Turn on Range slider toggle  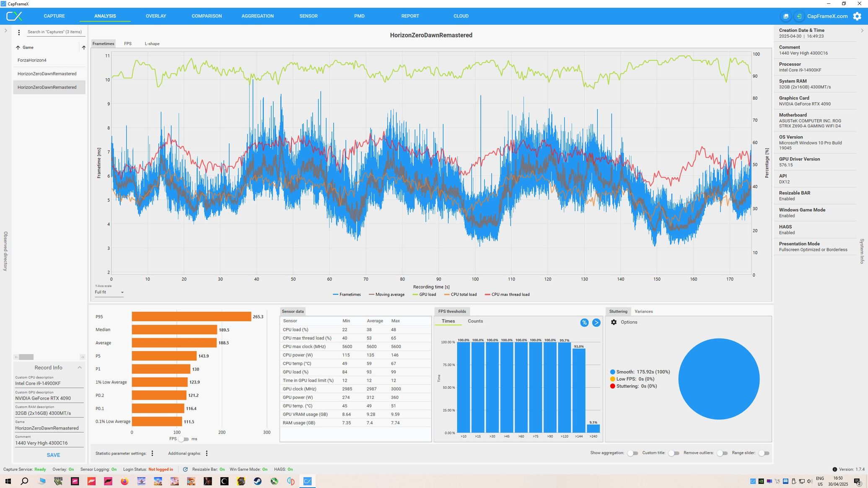click(x=764, y=453)
